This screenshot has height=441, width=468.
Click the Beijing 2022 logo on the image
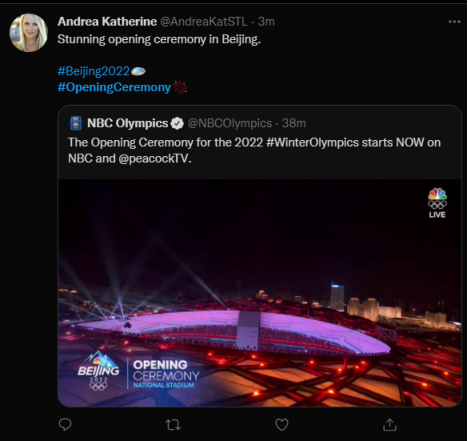[99, 371]
